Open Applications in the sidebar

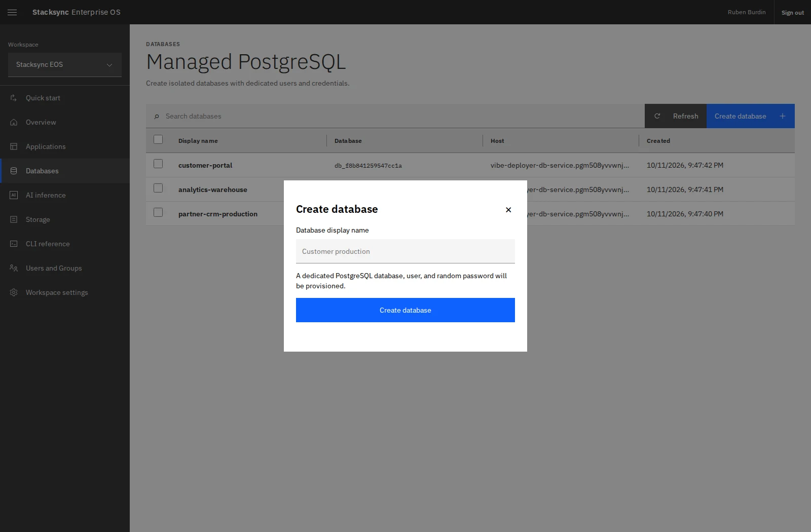(65, 146)
